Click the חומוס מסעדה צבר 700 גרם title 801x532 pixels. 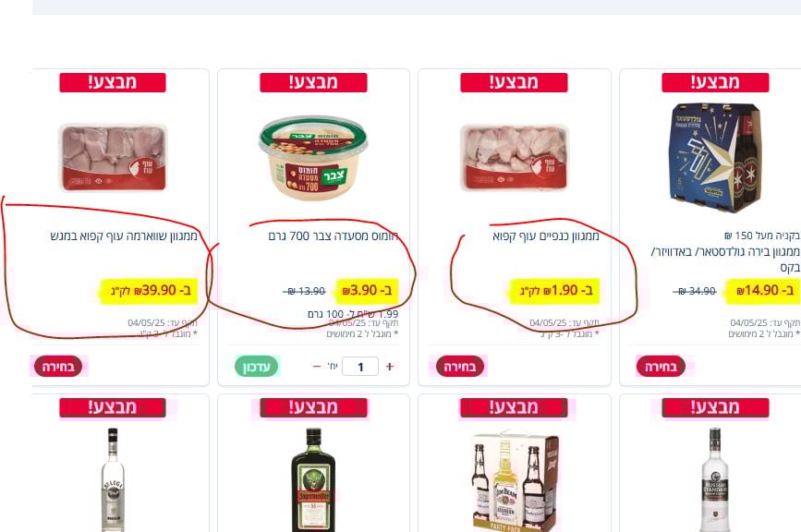334,236
